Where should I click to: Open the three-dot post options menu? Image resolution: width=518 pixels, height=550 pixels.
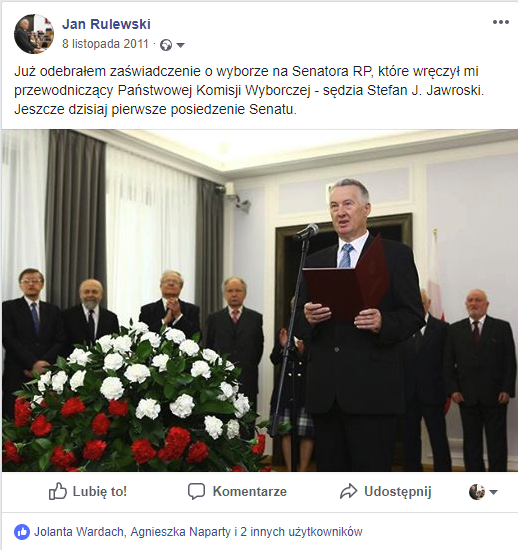pyautogui.click(x=500, y=22)
